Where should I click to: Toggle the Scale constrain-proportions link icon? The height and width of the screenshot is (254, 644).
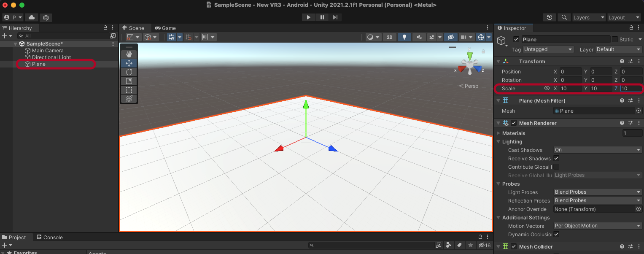[547, 89]
